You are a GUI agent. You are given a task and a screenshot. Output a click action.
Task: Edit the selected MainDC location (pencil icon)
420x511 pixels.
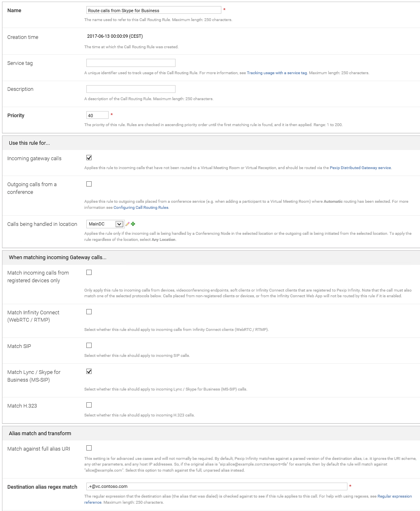pyautogui.click(x=128, y=224)
